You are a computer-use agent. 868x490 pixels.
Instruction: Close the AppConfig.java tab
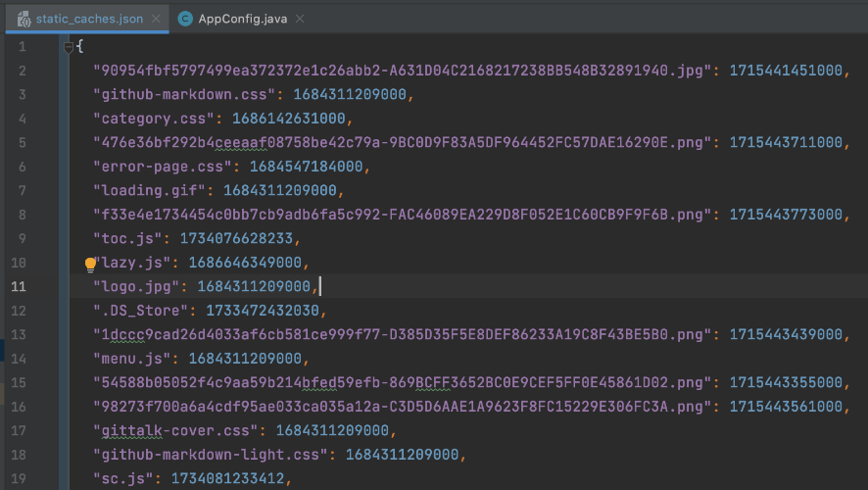pos(300,19)
